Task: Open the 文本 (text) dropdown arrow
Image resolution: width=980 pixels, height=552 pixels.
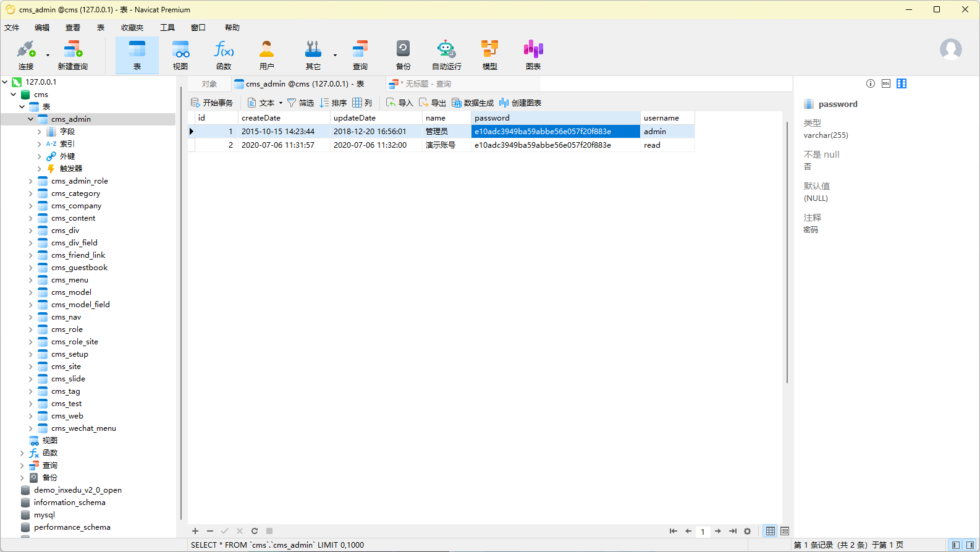Action: pos(281,103)
